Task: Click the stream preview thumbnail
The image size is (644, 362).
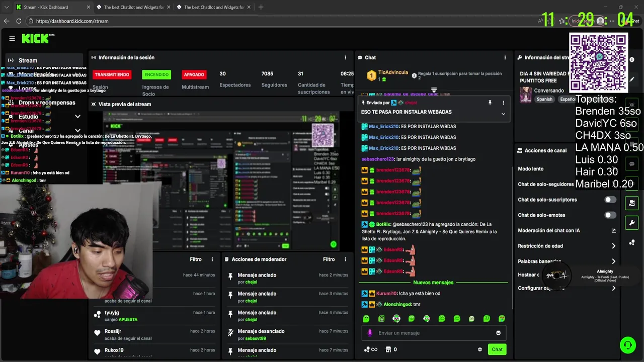Action: (x=220, y=181)
